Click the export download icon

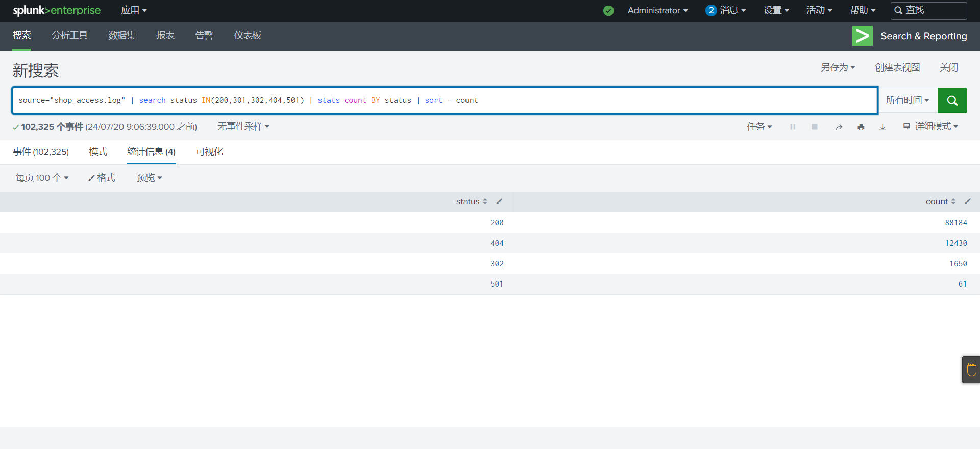click(883, 127)
